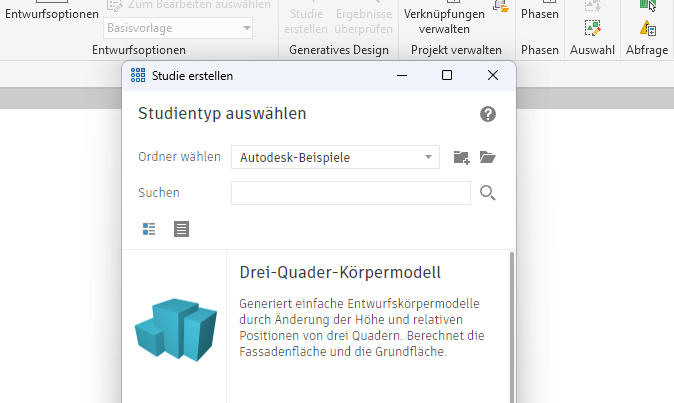Screen dimensions: 674x403
Task: Open the Drei-Quader-Körpermodell study title
Action: [x=340, y=272]
